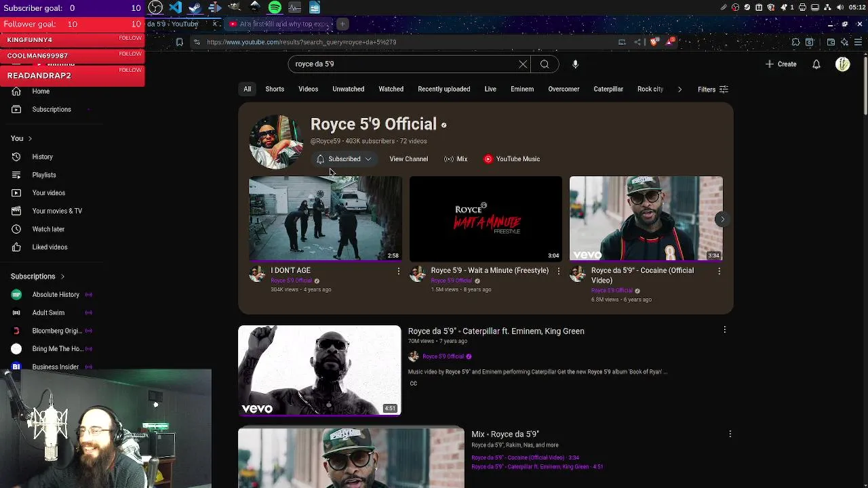This screenshot has width=868, height=488.
Task: Click the View Channel button
Action: (408, 159)
